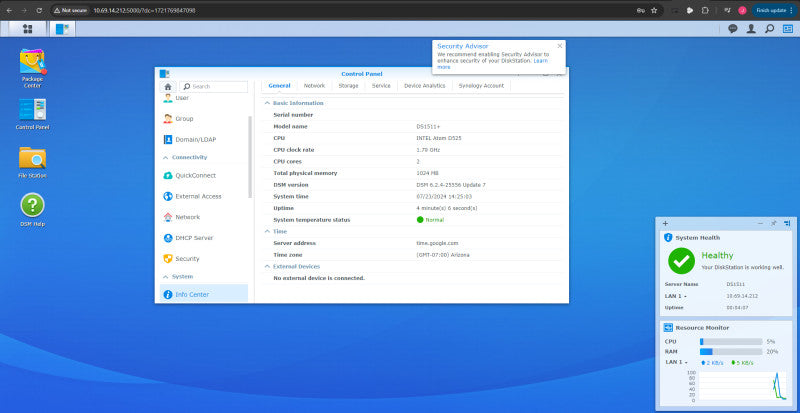
Task: Click the network usage graph
Action: pyautogui.click(x=742, y=386)
